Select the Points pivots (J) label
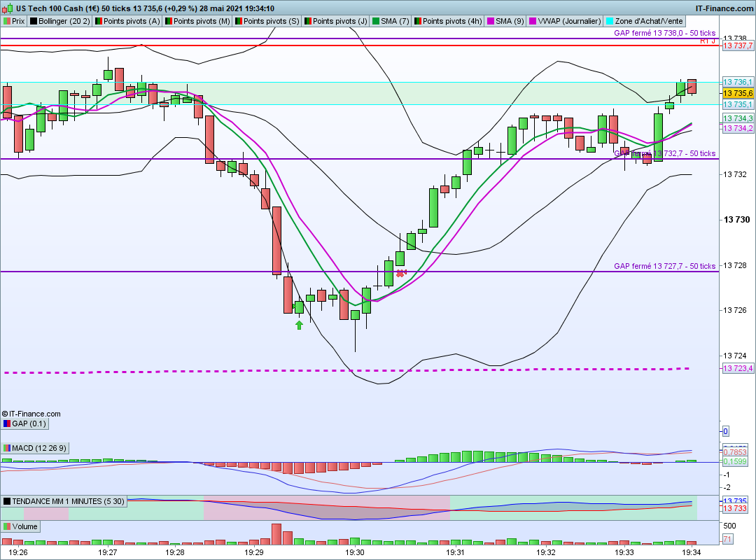The image size is (756, 560). [x=336, y=21]
